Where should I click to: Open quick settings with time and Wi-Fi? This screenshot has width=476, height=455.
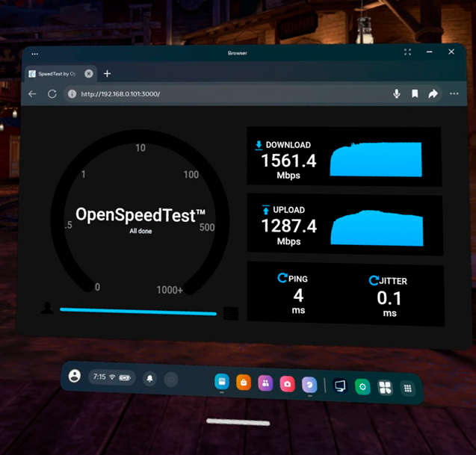112,377
